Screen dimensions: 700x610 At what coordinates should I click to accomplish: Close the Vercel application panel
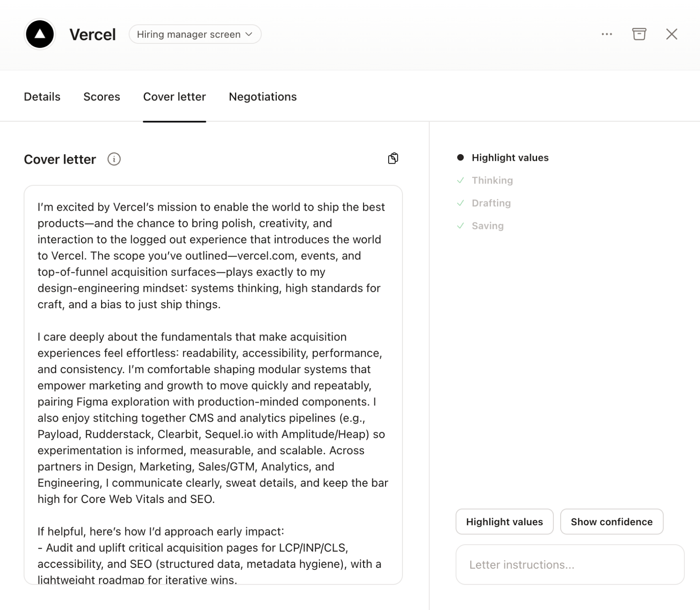[x=671, y=34]
